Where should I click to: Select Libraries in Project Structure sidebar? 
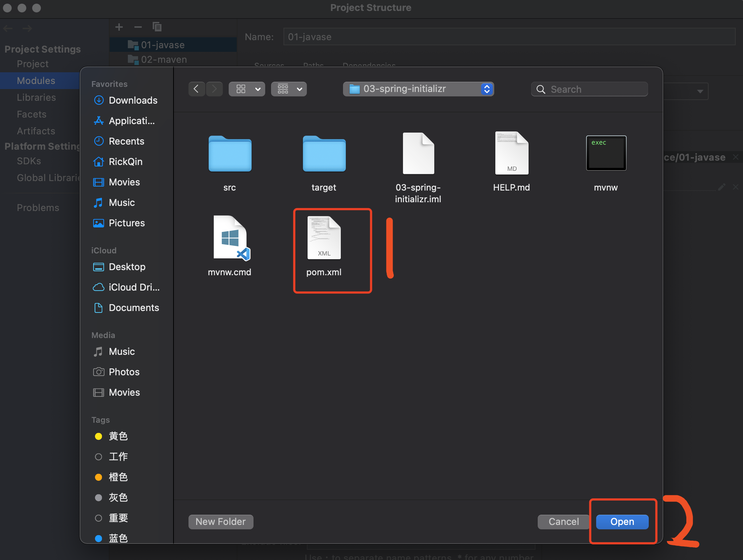pyautogui.click(x=37, y=97)
